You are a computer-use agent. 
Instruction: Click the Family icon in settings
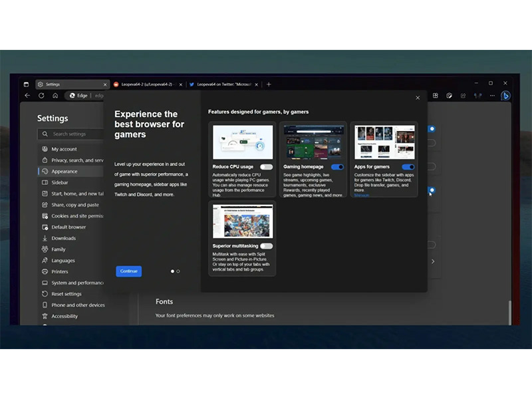tap(45, 249)
